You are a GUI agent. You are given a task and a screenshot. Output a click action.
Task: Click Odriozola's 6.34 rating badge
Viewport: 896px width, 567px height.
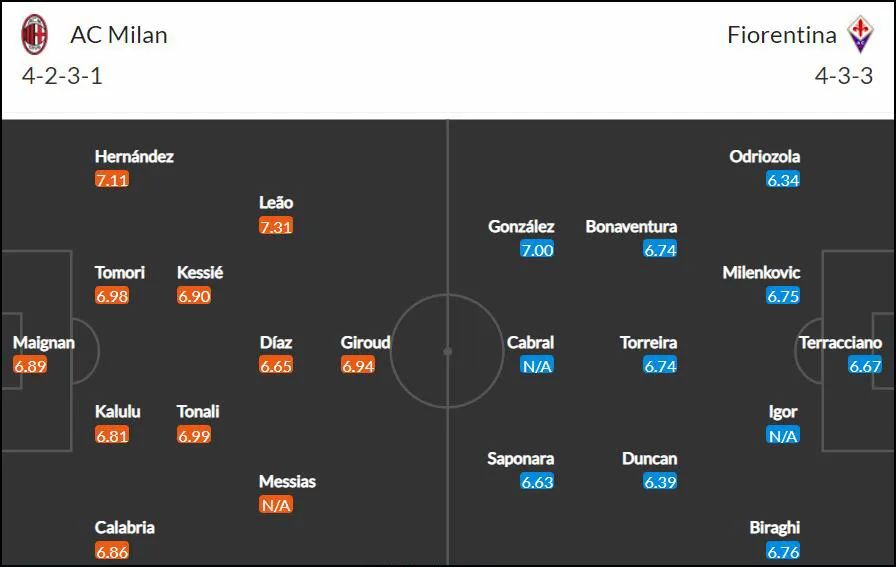click(783, 179)
